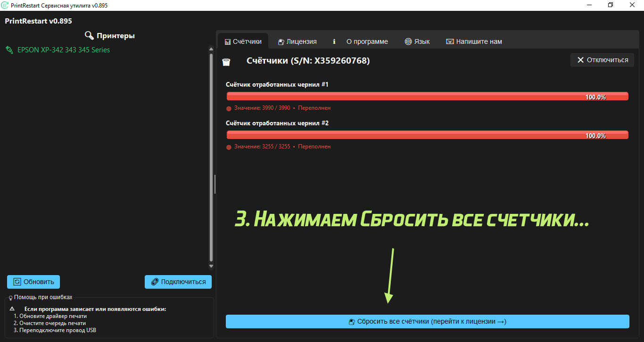
Task: Switch to the Счётчики tab
Action: click(x=243, y=41)
